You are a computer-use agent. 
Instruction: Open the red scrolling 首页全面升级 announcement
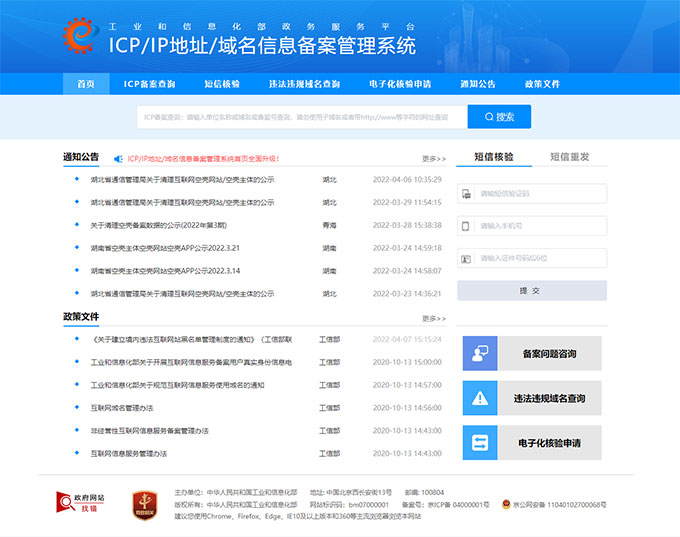click(203, 159)
